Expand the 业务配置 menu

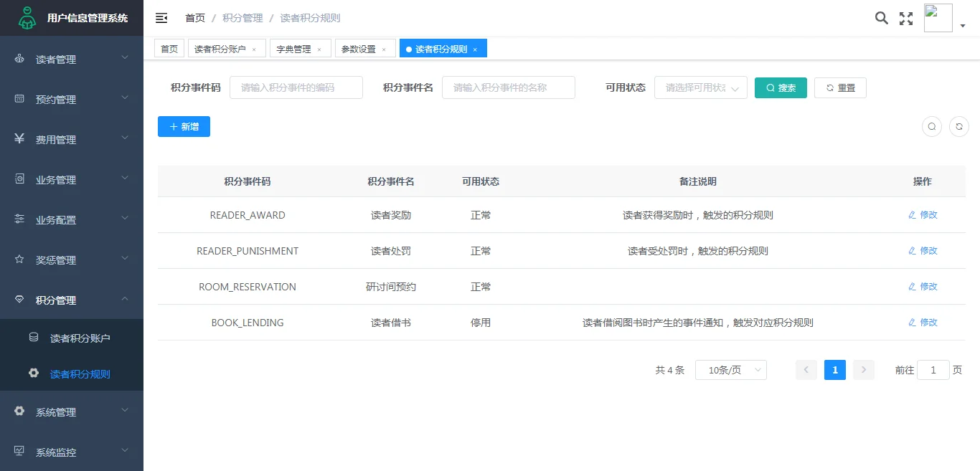(x=72, y=219)
